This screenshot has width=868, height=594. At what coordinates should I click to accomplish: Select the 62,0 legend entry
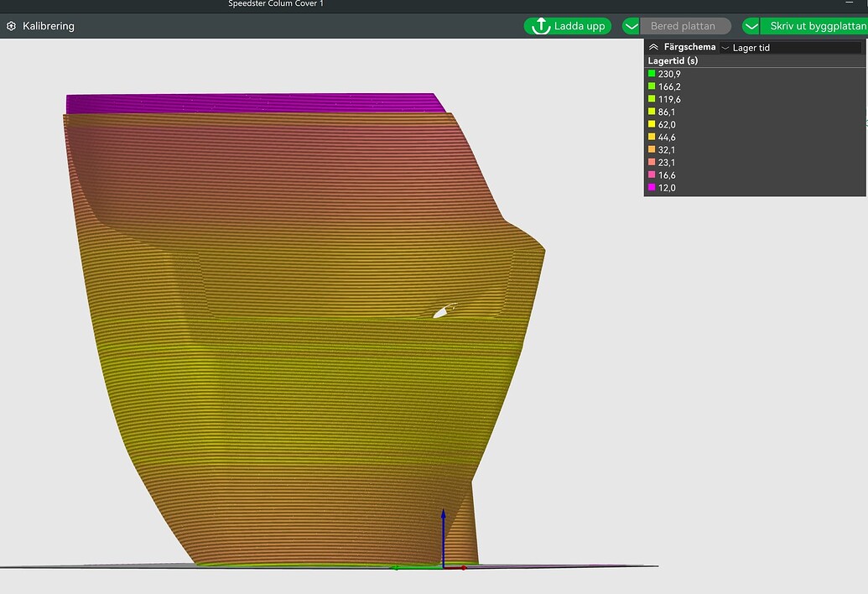(x=662, y=124)
